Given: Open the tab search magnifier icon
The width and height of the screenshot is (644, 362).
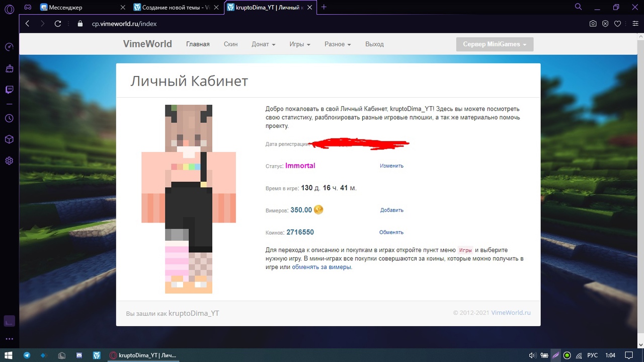Looking at the screenshot, I should point(579,7).
